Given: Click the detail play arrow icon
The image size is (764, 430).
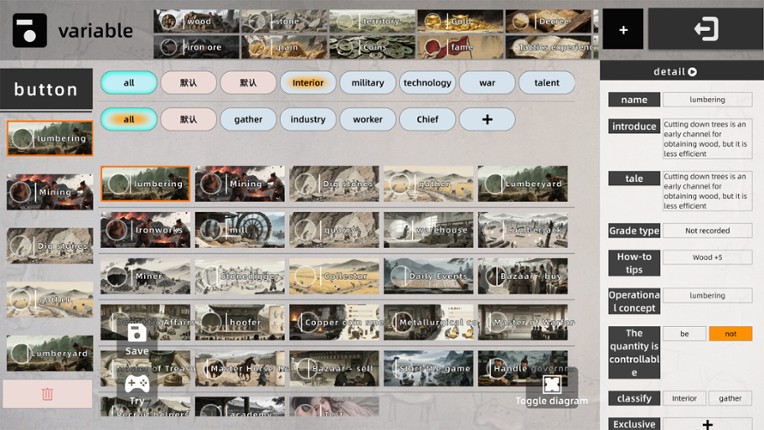Looking at the screenshot, I should tap(692, 72).
